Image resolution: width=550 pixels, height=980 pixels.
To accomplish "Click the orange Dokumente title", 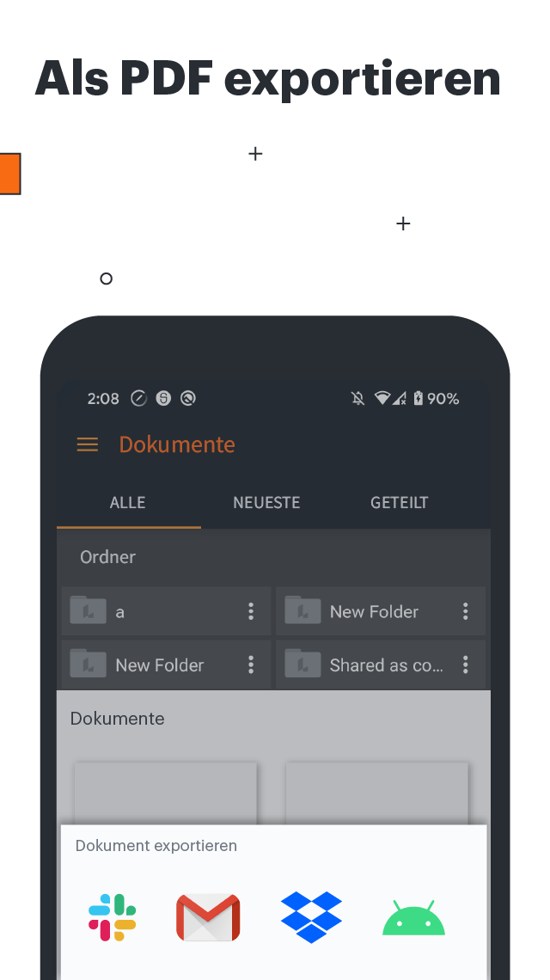I will click(177, 444).
